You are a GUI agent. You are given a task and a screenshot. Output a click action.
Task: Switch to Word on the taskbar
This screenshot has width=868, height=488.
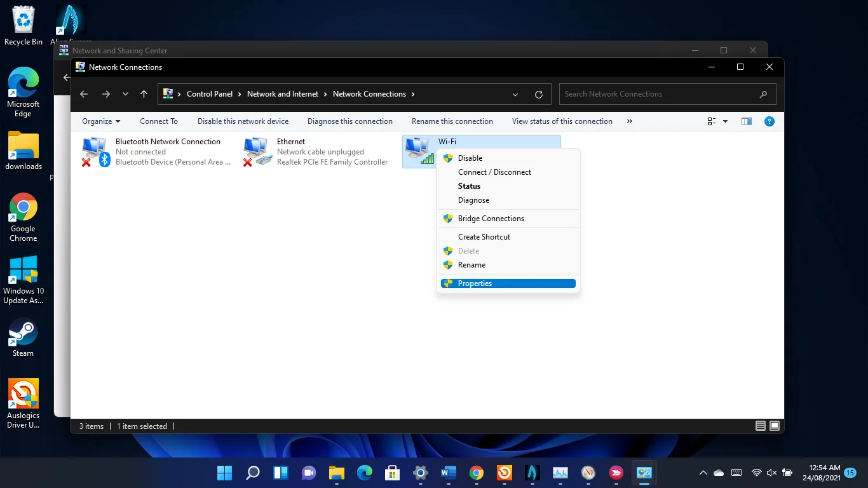coord(449,473)
